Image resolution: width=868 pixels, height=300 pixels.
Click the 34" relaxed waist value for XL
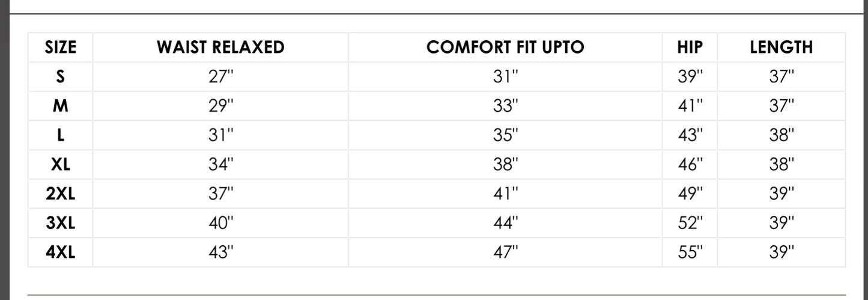220,165
